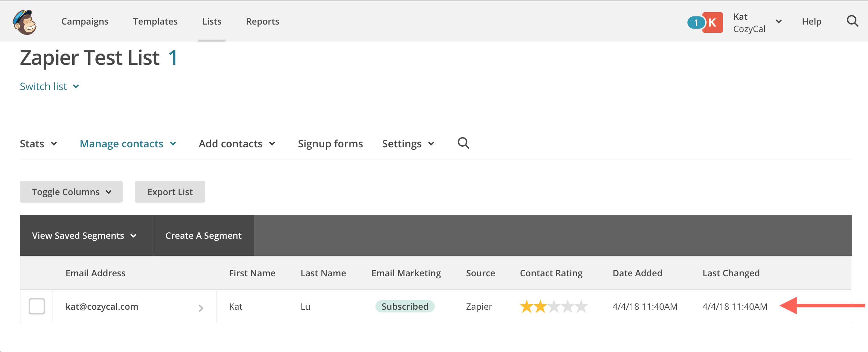Viewport: 868px width, 352px height.
Task: Expand the Manage contacts menu
Action: click(128, 144)
